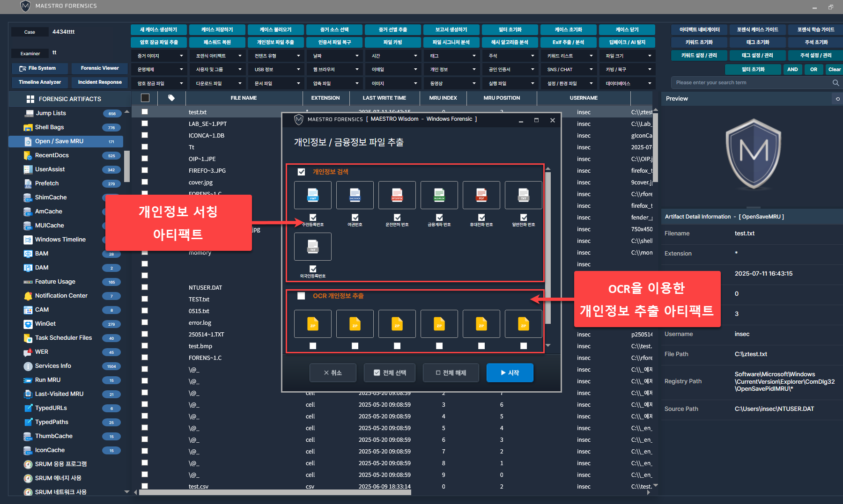The width and height of the screenshot is (843, 504).
Task: Click the tag icon in table header
Action: [x=171, y=98]
